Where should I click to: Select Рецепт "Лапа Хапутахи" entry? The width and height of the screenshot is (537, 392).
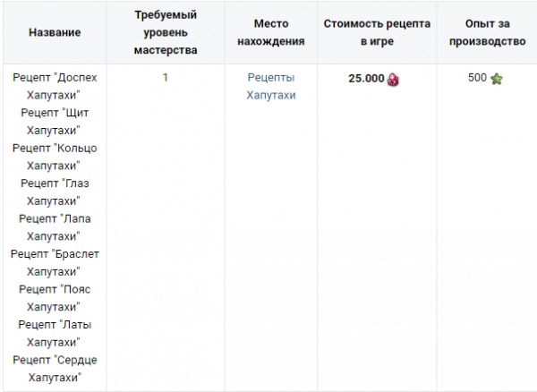point(55,227)
